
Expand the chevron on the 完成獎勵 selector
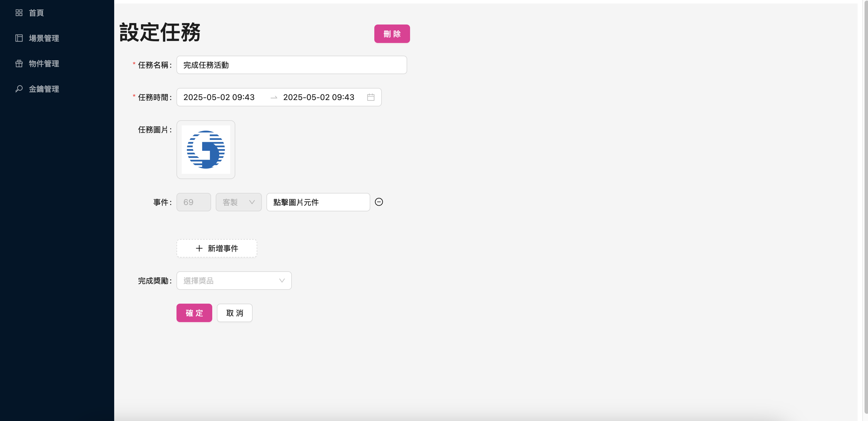[x=282, y=281]
